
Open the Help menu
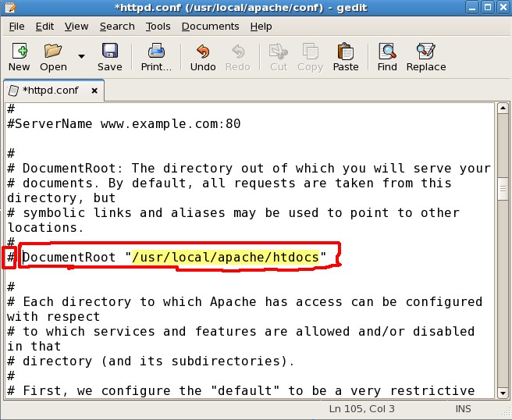coord(261,26)
